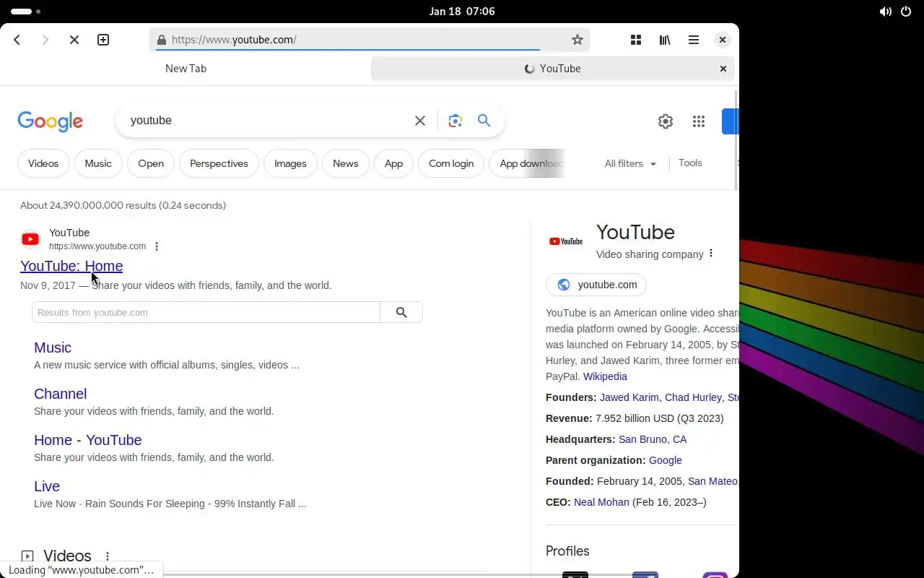This screenshot has width=924, height=578.
Task: Switch to the New Tab tab
Action: coord(186,69)
